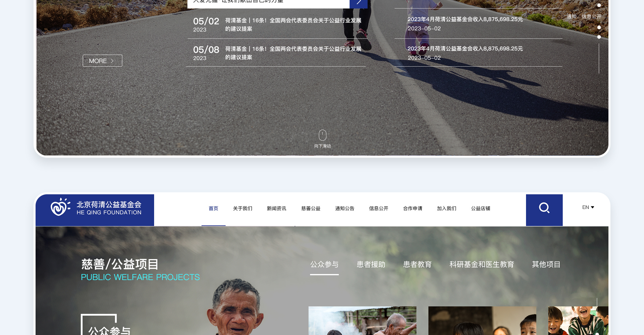Open the second project thumbnail with children
Viewport: 644px width, 335px height.
point(482,321)
